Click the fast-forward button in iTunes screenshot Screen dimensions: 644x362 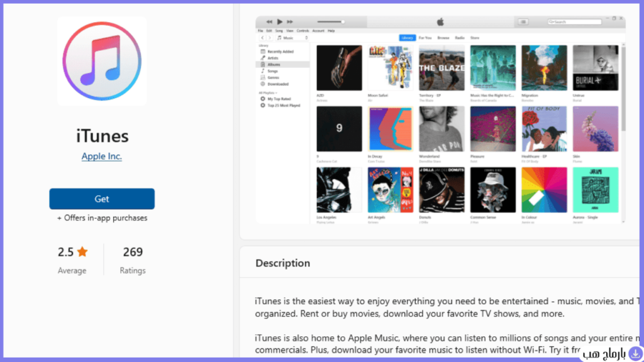(x=289, y=22)
